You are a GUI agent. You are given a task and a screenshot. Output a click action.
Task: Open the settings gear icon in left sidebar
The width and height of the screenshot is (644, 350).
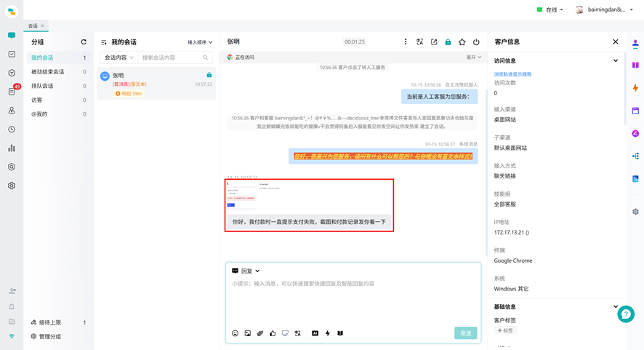click(x=12, y=186)
